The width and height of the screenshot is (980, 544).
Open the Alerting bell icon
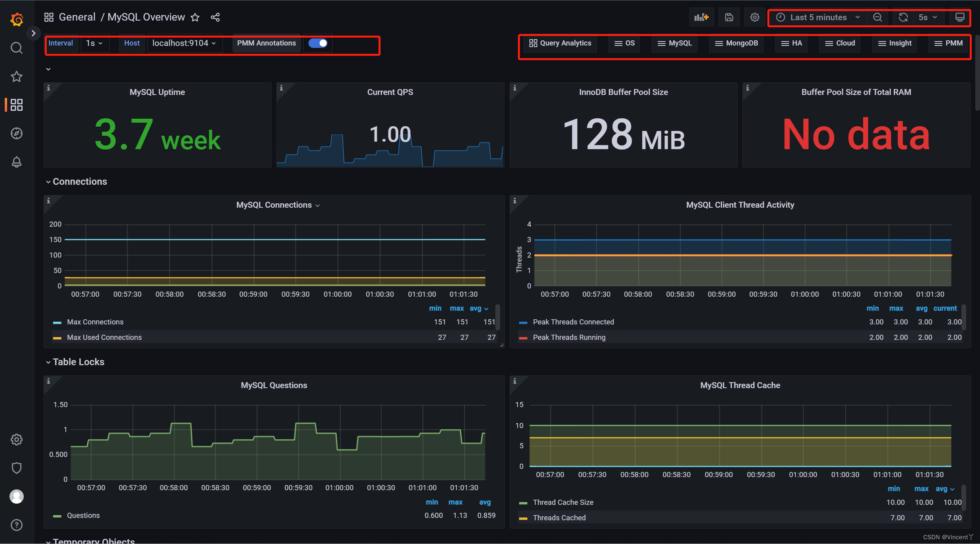pyautogui.click(x=16, y=162)
